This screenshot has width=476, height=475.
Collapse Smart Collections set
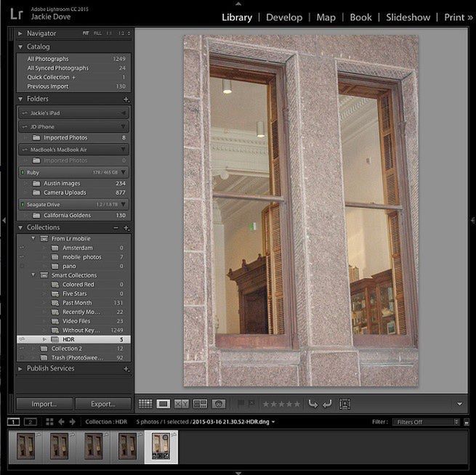coord(33,275)
